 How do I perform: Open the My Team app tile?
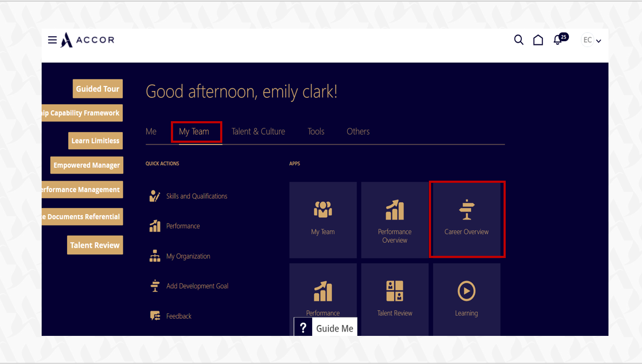(x=323, y=220)
